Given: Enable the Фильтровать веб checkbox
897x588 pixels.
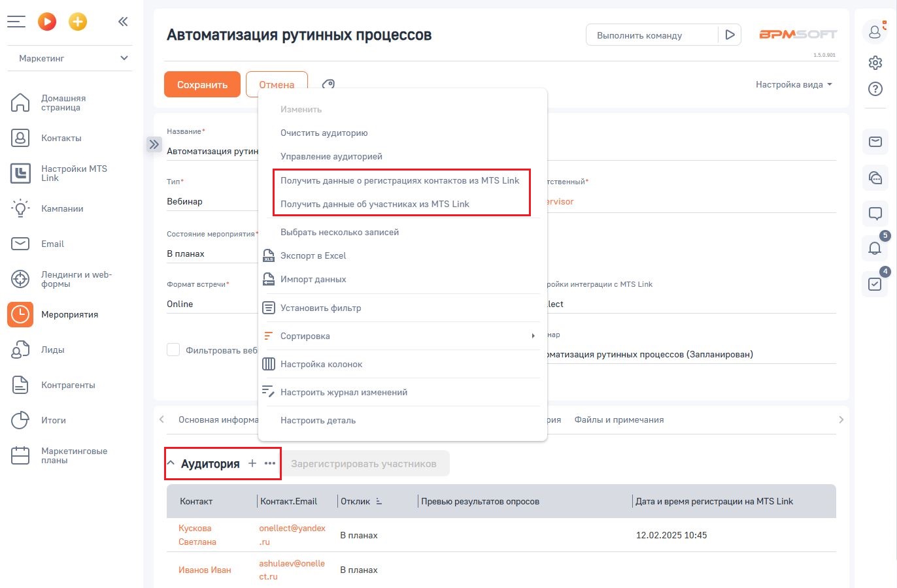Looking at the screenshot, I should [173, 350].
